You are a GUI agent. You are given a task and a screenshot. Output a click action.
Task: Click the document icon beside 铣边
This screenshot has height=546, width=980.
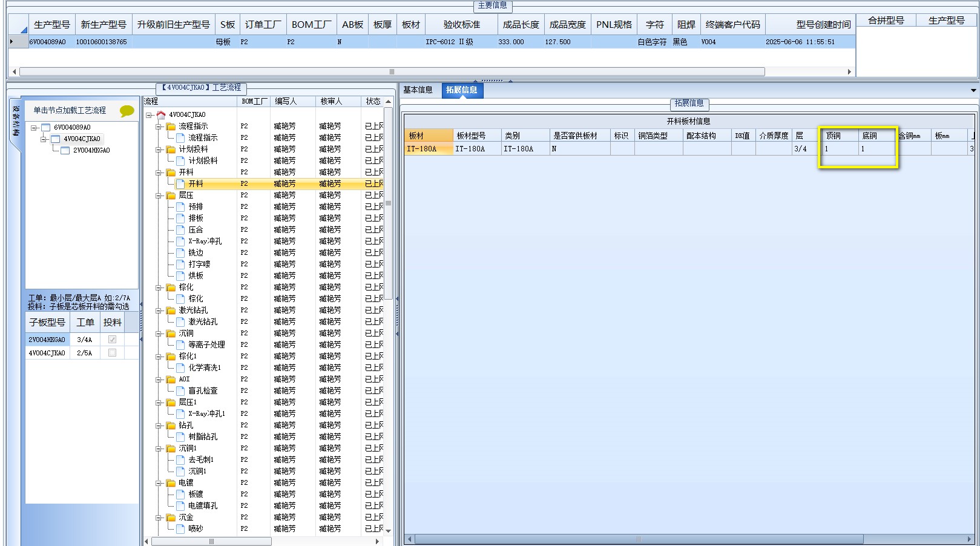click(180, 252)
